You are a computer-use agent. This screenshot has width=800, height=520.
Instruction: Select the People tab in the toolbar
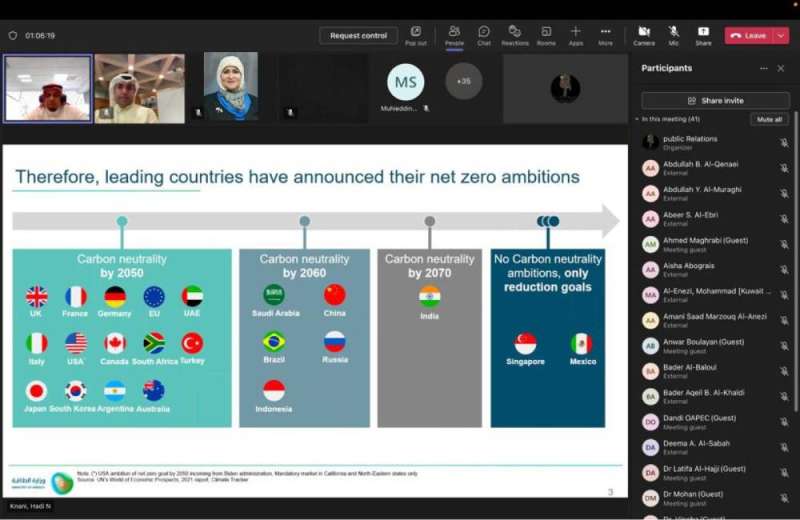point(454,35)
